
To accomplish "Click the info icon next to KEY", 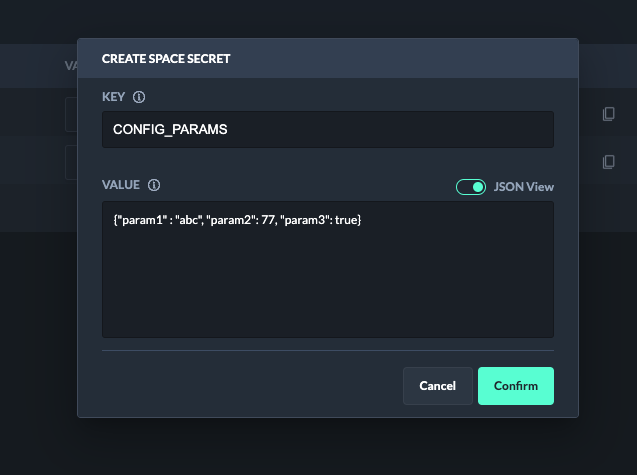I will [x=139, y=97].
